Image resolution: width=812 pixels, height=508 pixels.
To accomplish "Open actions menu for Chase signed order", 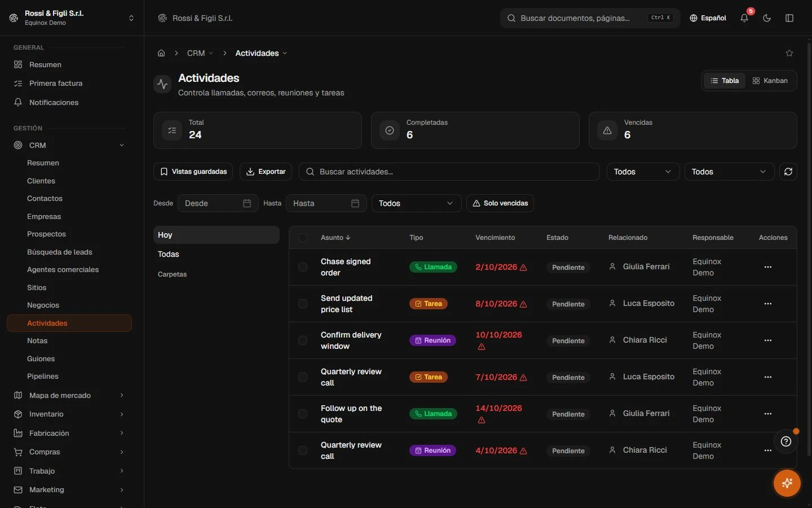I will [x=767, y=267].
